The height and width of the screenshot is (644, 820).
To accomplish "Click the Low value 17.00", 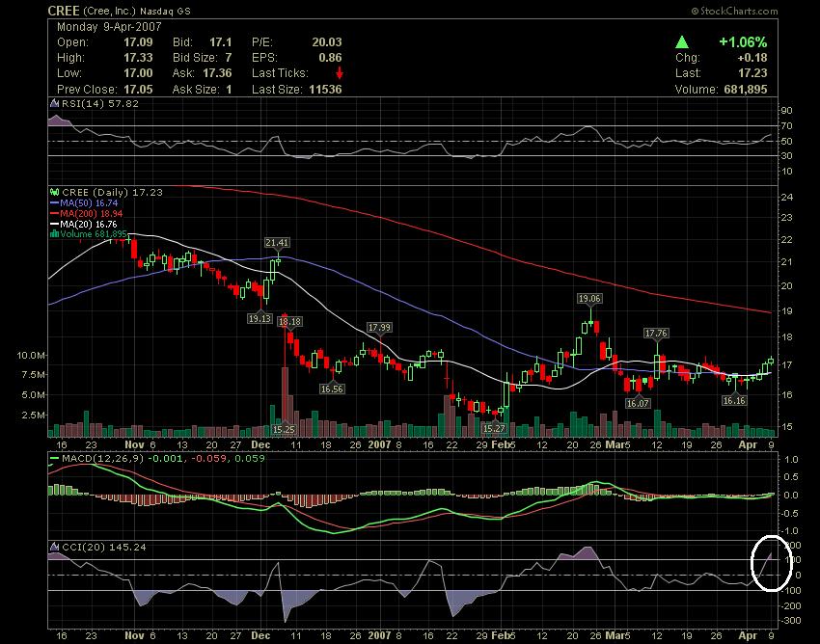I will click(138, 73).
